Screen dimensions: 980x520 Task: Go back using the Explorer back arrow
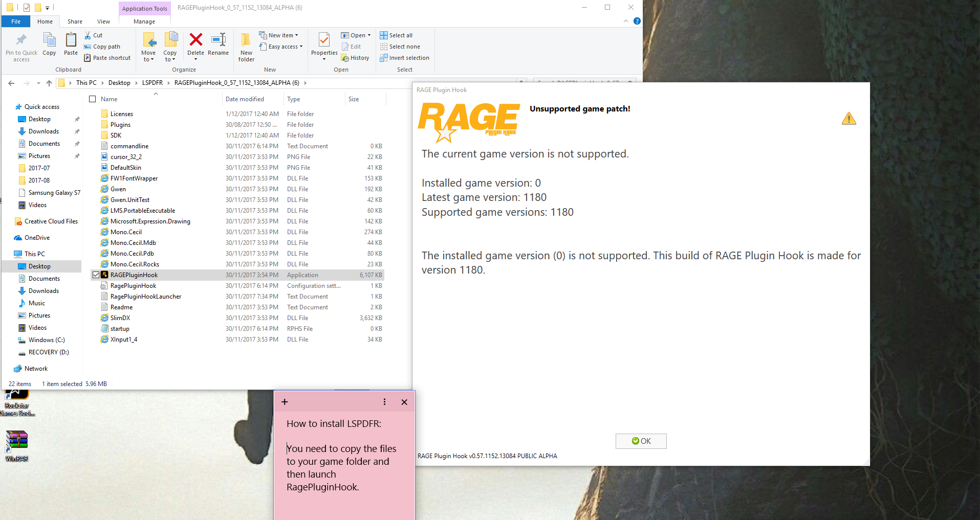11,83
